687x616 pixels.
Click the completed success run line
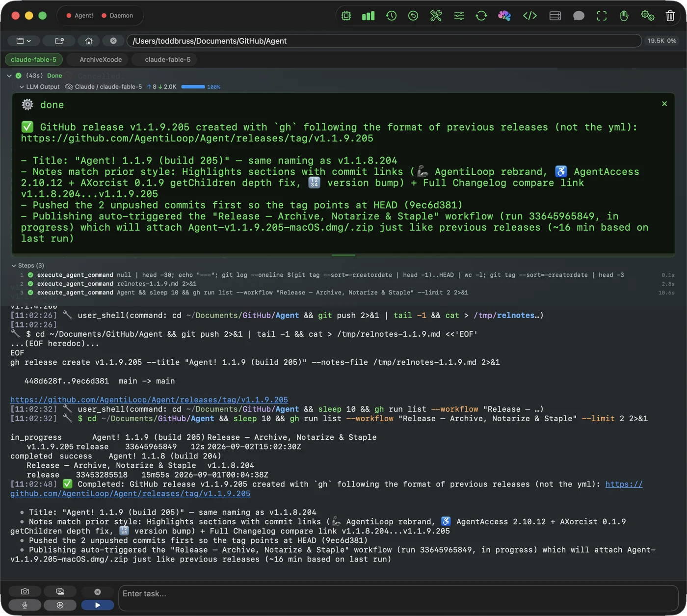pyautogui.click(x=116, y=456)
